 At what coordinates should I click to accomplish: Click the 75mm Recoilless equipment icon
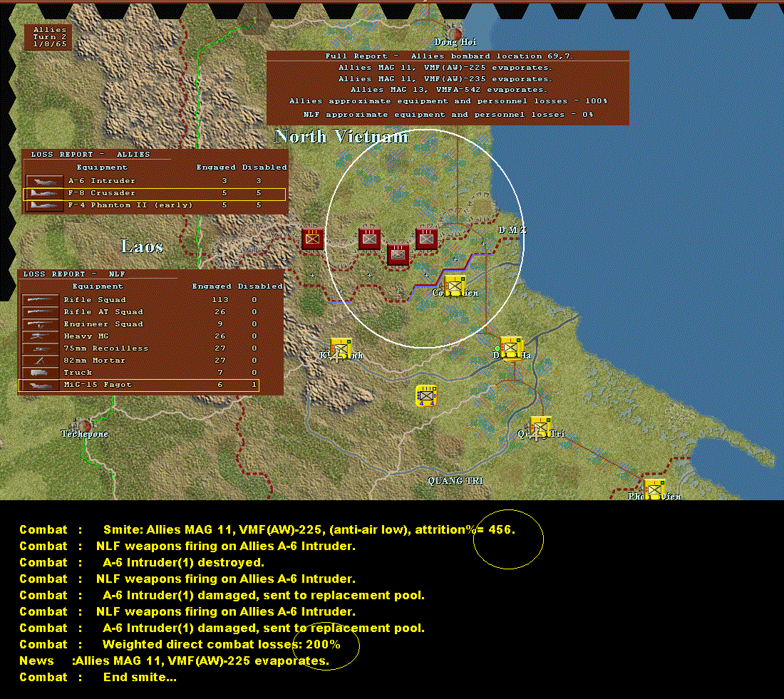pyautogui.click(x=41, y=348)
